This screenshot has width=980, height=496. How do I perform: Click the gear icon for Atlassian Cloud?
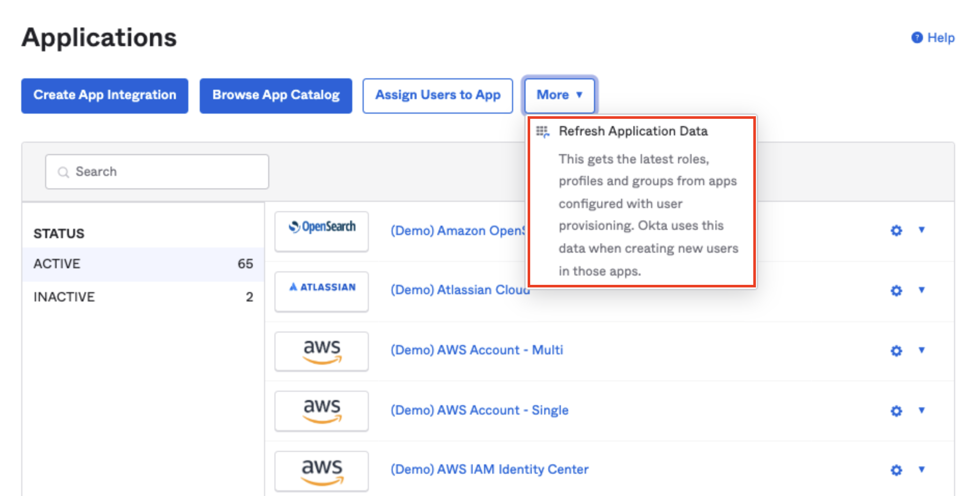(896, 291)
